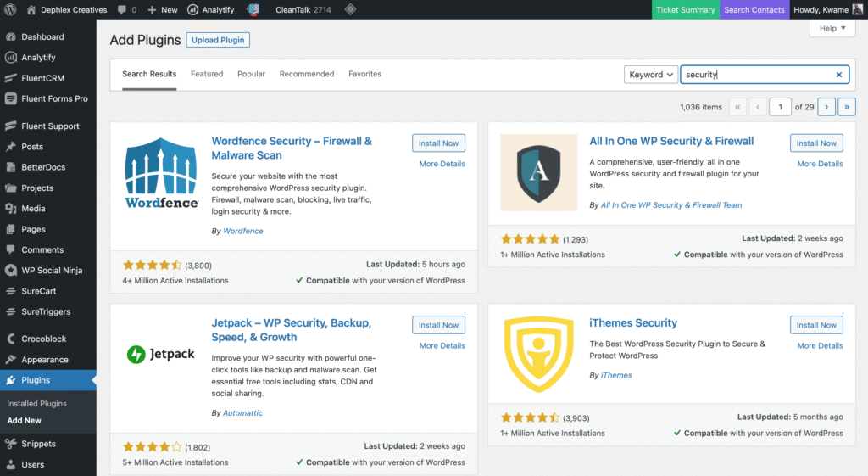
Task: Install the Wordfence Security plugin
Action: pyautogui.click(x=438, y=143)
